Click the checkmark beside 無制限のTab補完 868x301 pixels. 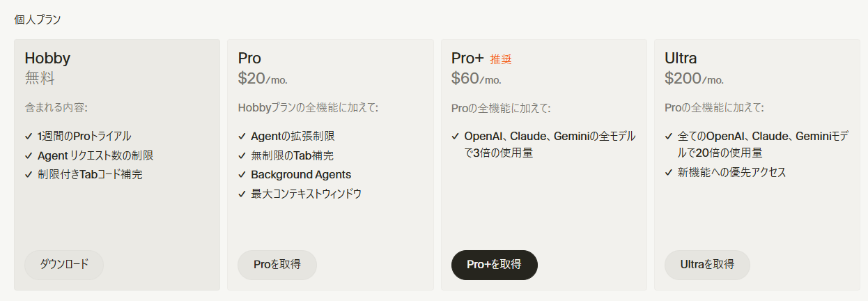pyautogui.click(x=242, y=156)
